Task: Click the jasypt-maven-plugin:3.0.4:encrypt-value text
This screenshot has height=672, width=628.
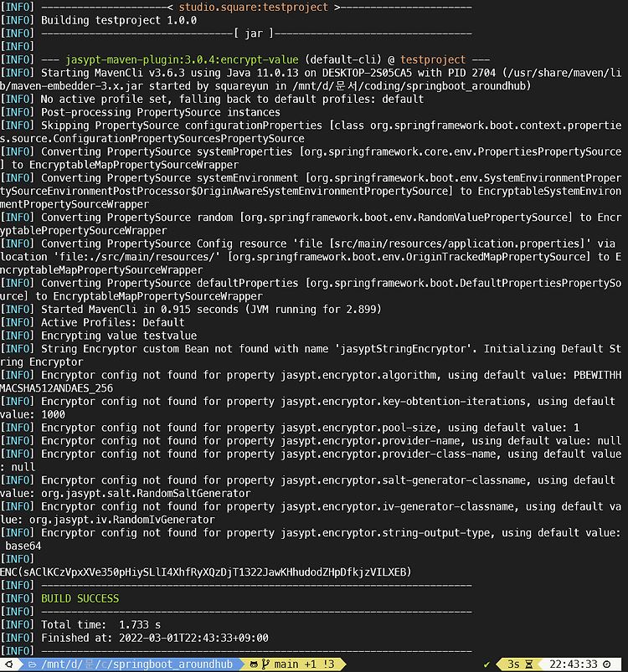Action: click(182, 59)
